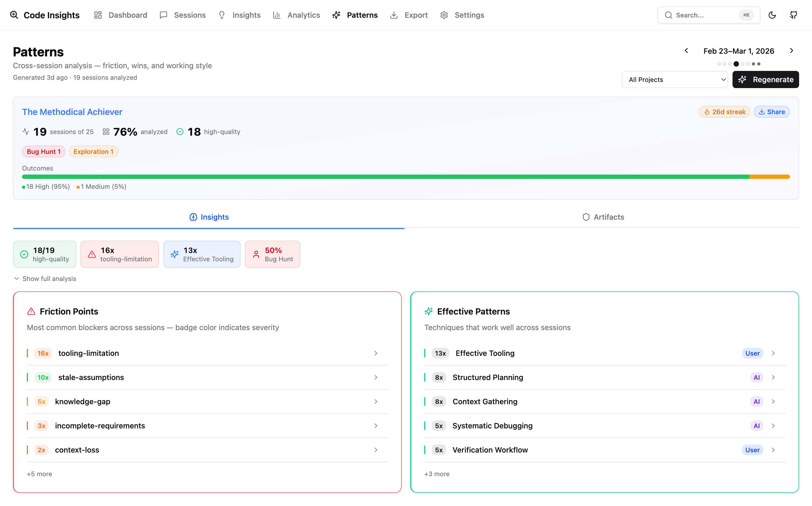Toggle dark mode with the moon icon
Screen dimensions: 812x506
coord(772,15)
